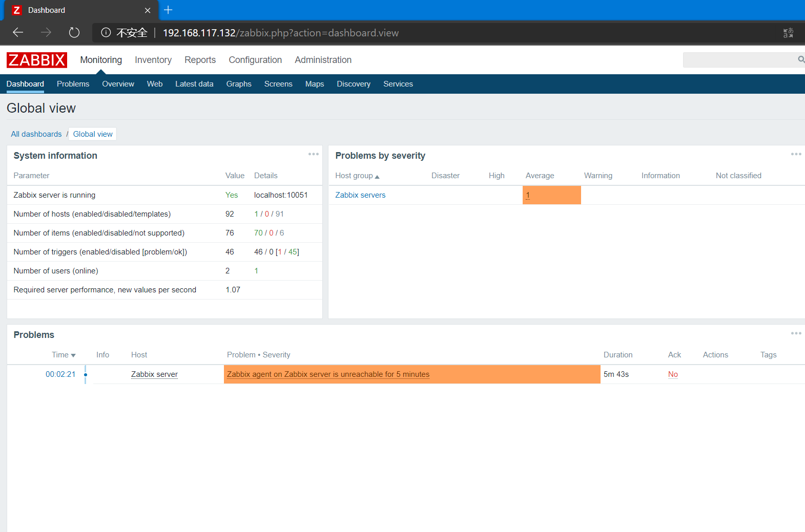Go to the Overview submenu

(118, 84)
